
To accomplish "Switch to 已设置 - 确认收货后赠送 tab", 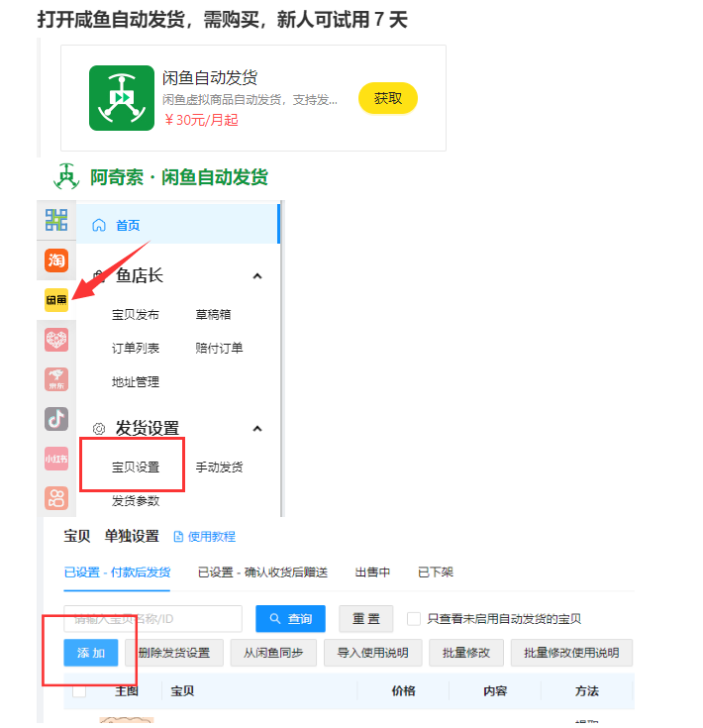I will pyautogui.click(x=262, y=572).
